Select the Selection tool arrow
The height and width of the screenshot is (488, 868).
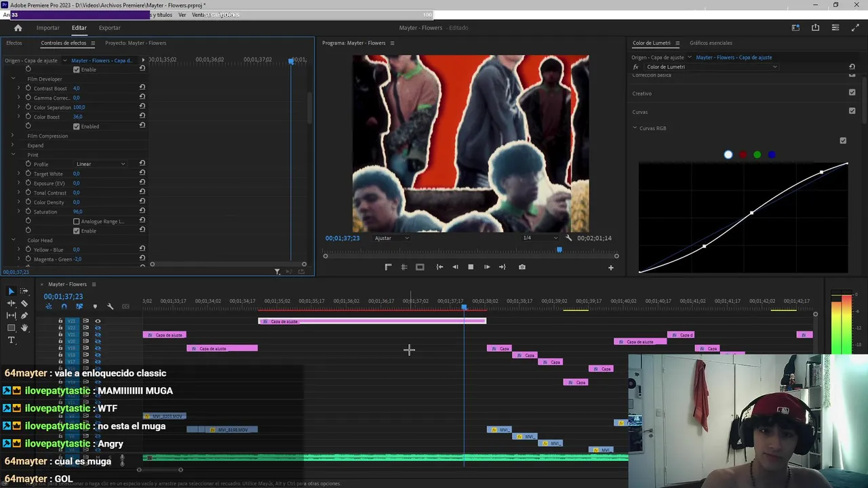click(x=11, y=291)
